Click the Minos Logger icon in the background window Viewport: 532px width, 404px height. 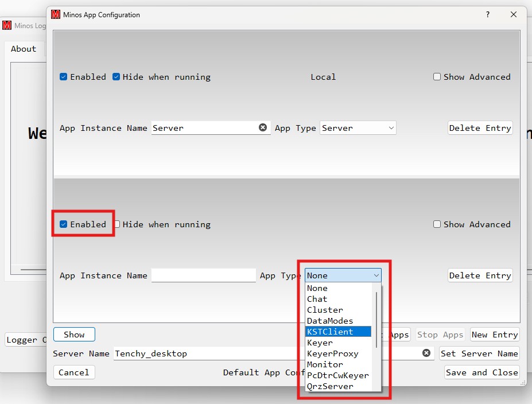click(x=7, y=25)
